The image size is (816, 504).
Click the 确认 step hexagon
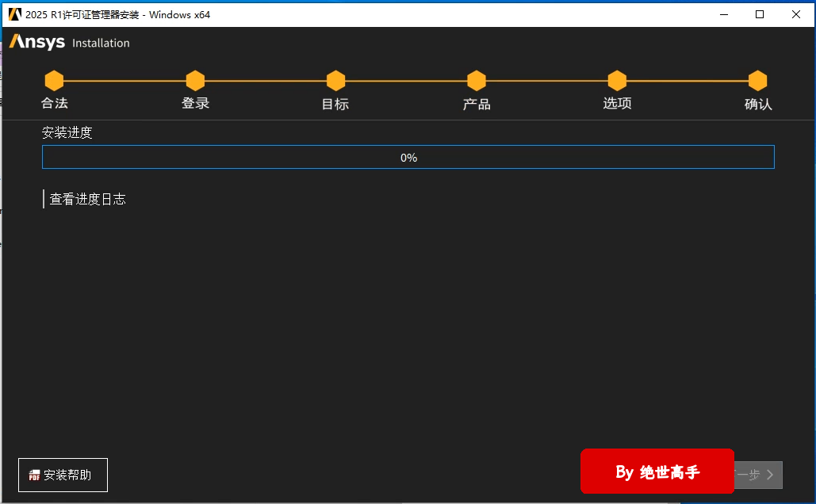tap(758, 81)
